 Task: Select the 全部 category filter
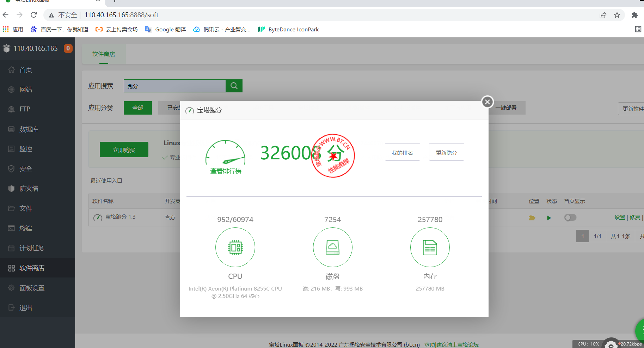click(138, 108)
